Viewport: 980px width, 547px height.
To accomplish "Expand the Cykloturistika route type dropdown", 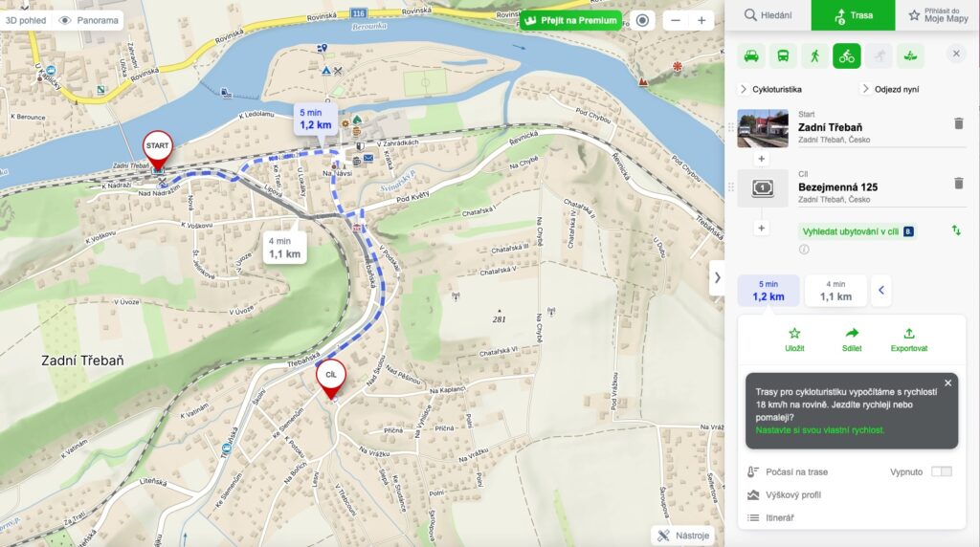I will (769, 89).
